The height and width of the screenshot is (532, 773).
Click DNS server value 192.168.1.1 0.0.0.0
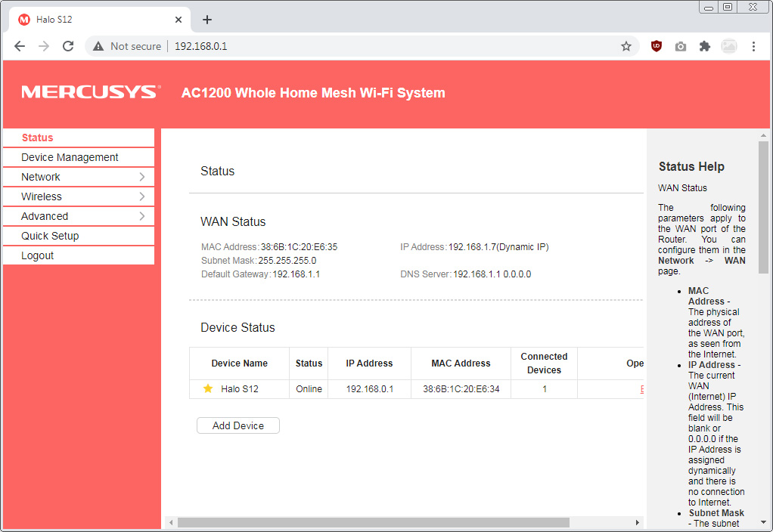coord(492,274)
